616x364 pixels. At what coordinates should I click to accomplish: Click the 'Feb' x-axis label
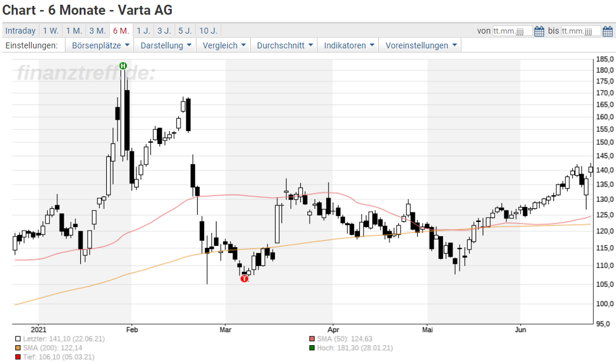pyautogui.click(x=132, y=330)
